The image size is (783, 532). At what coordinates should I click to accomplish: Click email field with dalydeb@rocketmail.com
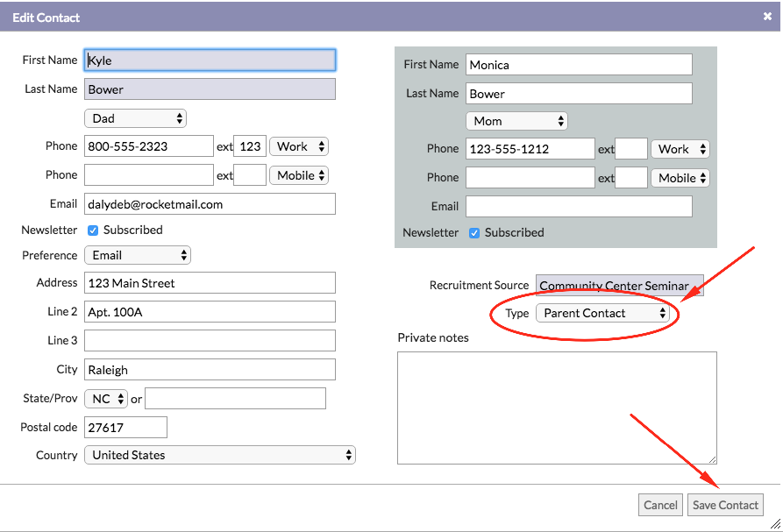210,204
